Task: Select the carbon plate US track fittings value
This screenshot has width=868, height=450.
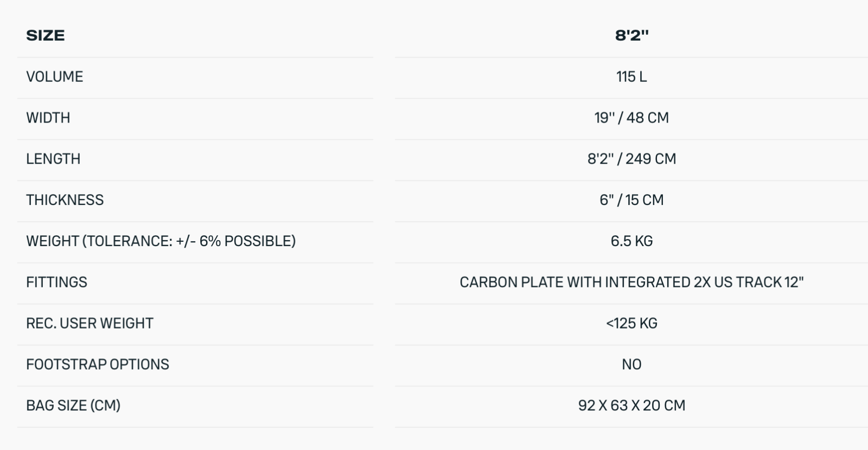Action: click(x=631, y=282)
